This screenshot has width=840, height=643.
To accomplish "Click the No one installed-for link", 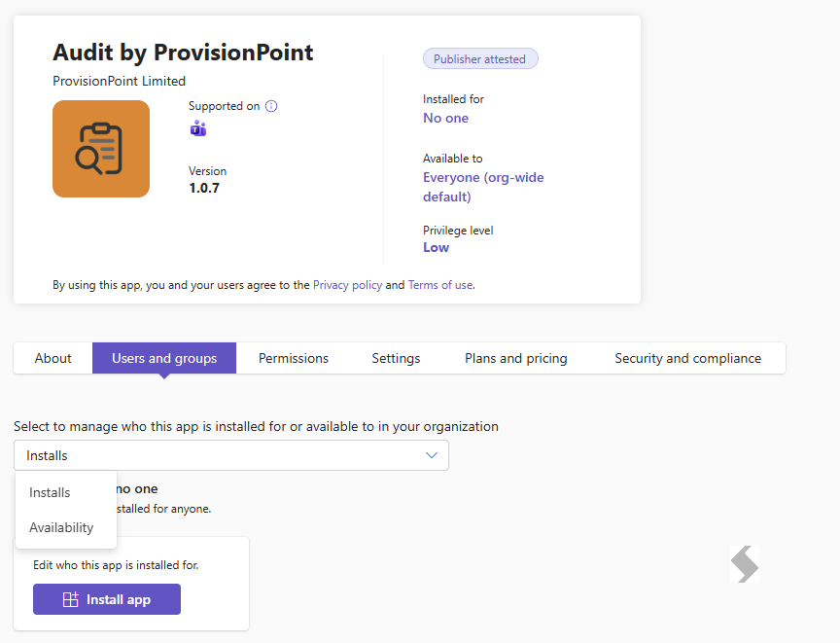I will (x=445, y=118).
